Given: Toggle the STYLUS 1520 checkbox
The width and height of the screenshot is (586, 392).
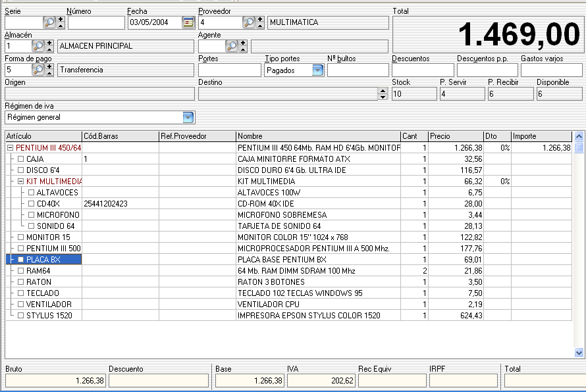Looking at the screenshot, I should [x=20, y=316].
